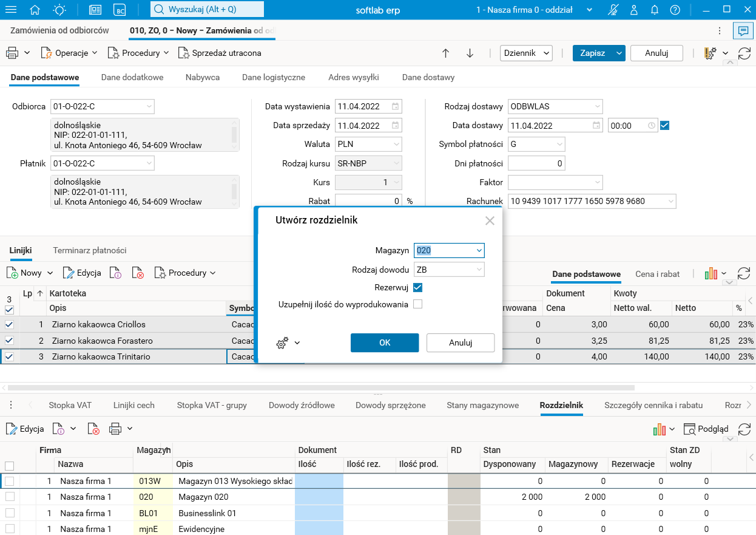Open calendar for Data wystawienia

(x=396, y=106)
